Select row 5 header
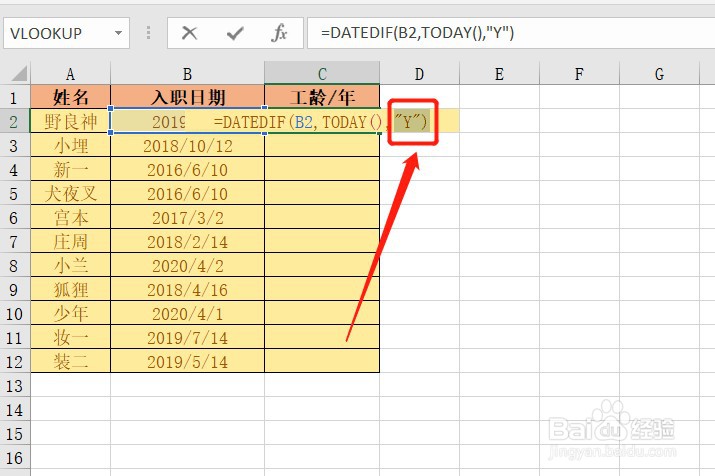The image size is (715, 476). 14,194
